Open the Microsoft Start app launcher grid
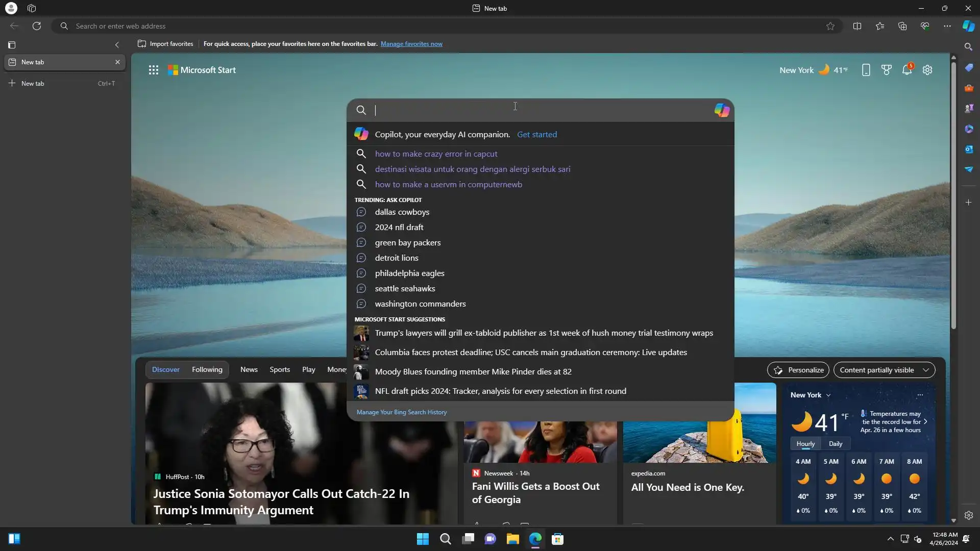 click(153, 70)
